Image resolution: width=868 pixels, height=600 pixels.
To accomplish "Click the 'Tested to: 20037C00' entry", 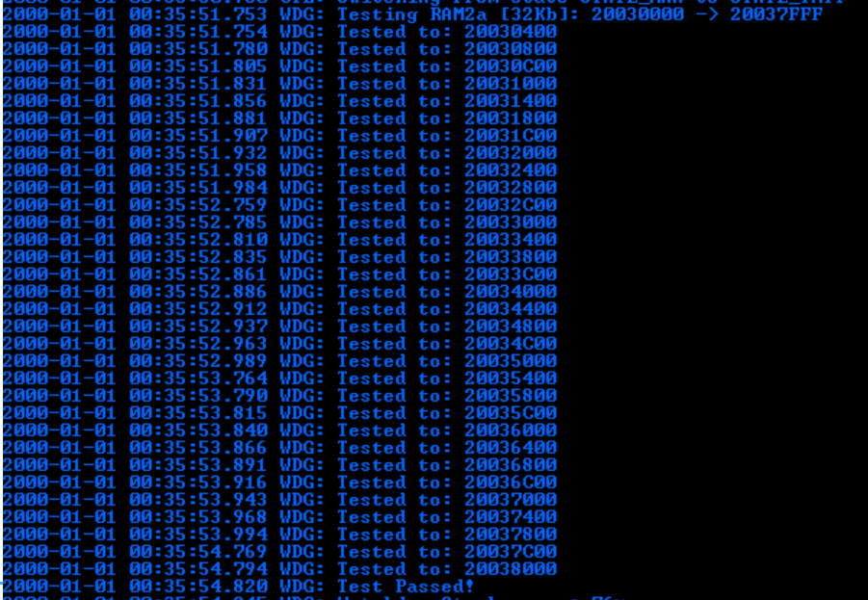I will tap(447, 551).
